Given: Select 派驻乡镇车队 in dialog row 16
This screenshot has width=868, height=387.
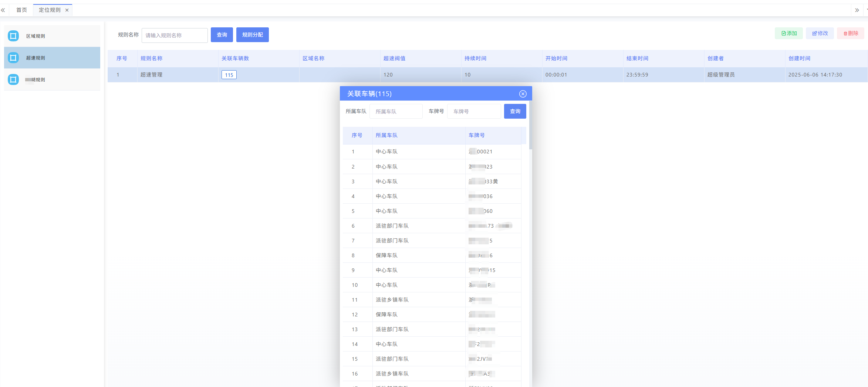Looking at the screenshot, I should pos(392,374).
